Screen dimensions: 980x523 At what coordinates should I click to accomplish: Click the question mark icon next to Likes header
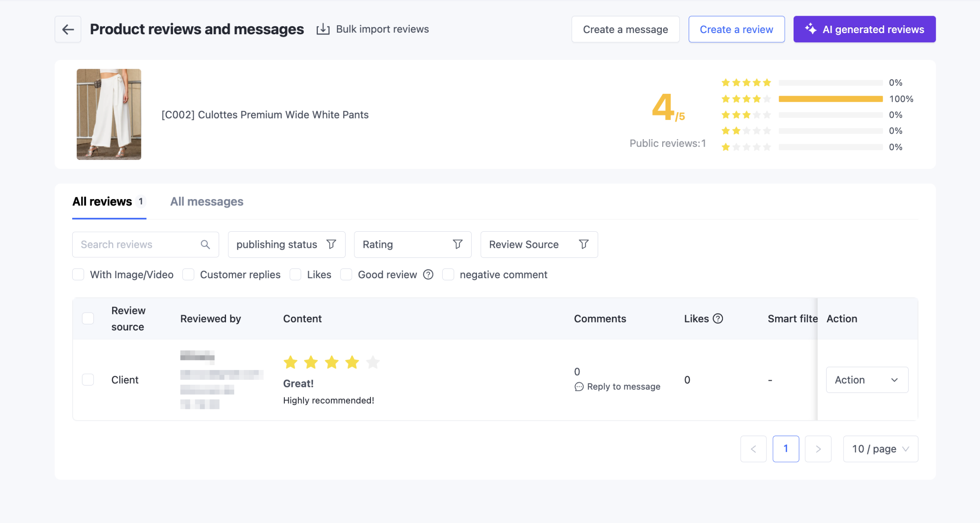[x=718, y=319]
